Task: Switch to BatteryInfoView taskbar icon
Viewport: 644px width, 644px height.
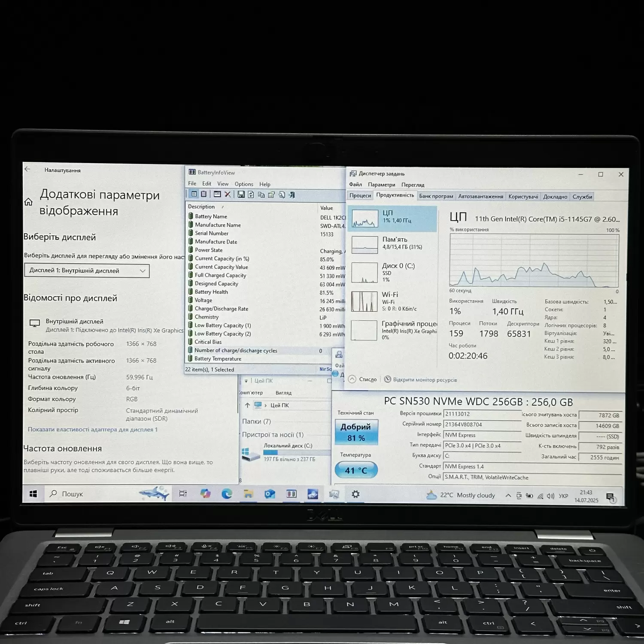Action: click(x=291, y=494)
